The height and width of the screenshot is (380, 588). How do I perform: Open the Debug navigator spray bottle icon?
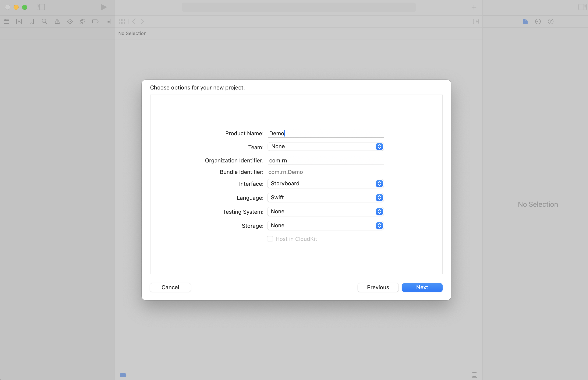click(x=83, y=21)
